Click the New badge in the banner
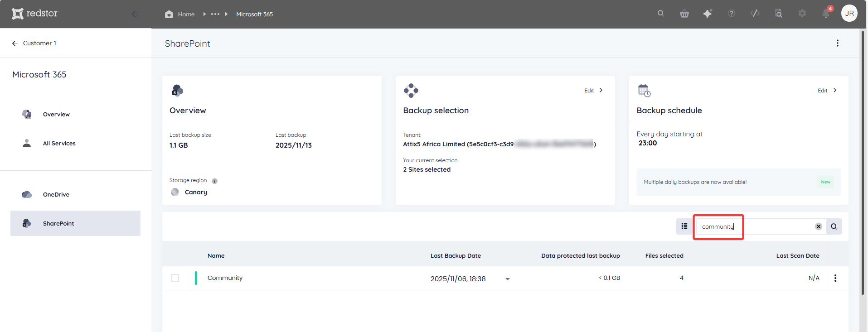This screenshot has width=868, height=332. click(x=825, y=182)
